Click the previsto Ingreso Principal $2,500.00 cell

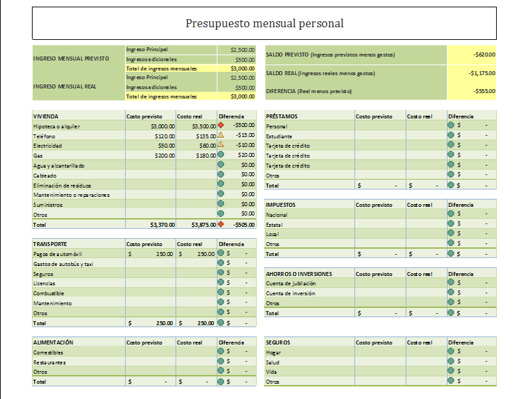click(237, 50)
